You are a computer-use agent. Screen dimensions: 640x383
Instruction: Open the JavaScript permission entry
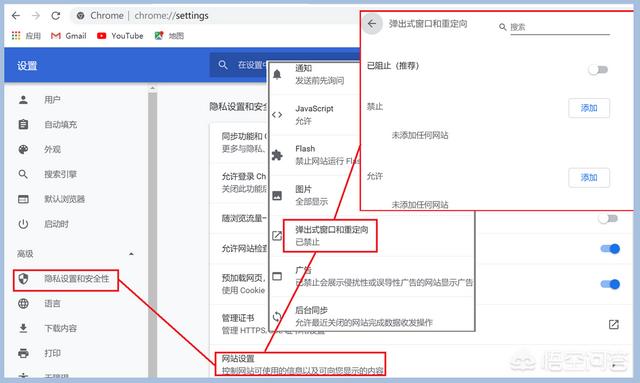[x=314, y=115]
